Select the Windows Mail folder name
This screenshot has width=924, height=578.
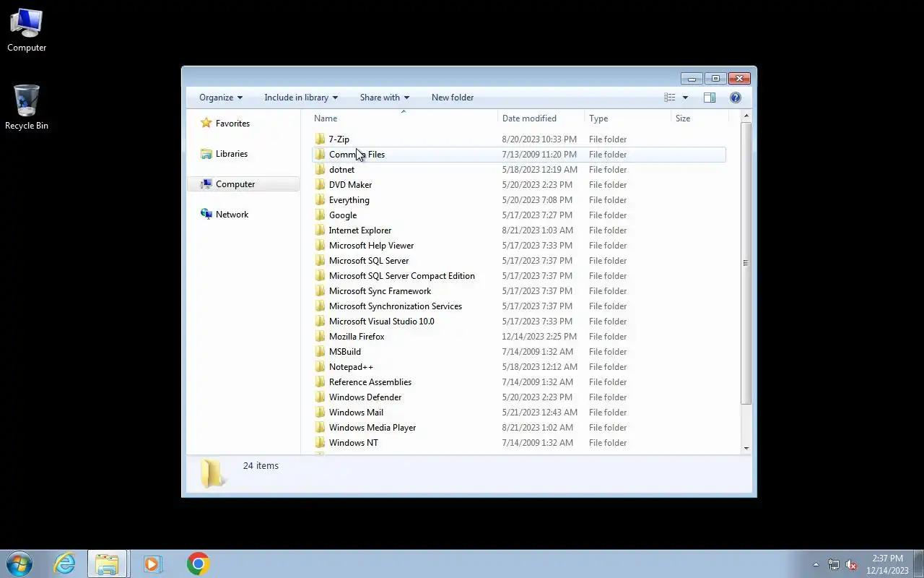coord(356,412)
